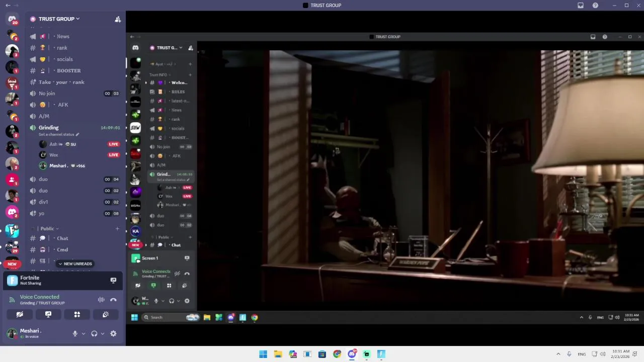The height and width of the screenshot is (362, 644).
Task: Toggle microphone mute in user panel
Action: (x=75, y=333)
